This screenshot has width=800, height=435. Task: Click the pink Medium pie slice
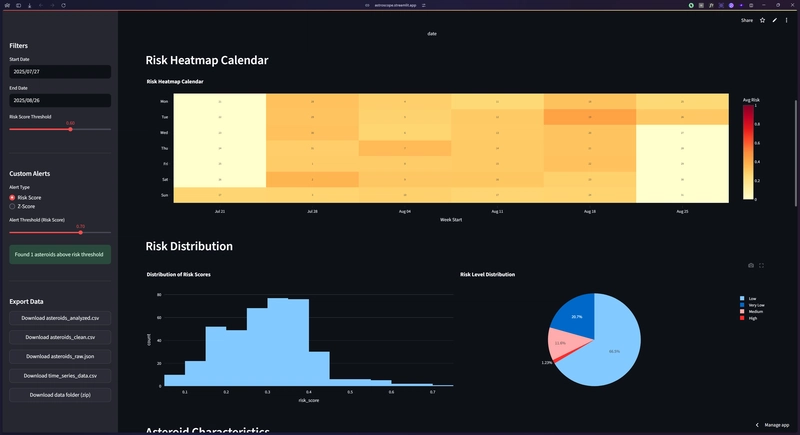[561, 343]
